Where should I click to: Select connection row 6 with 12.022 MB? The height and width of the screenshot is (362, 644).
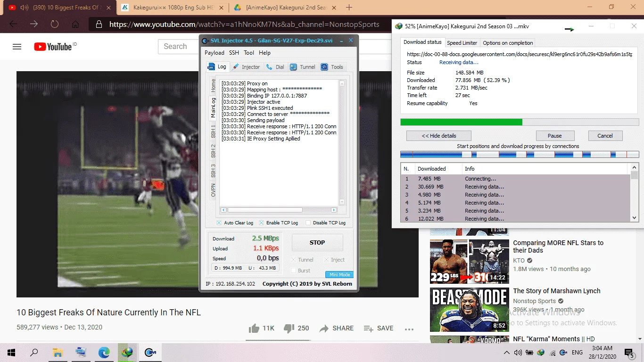(516, 219)
